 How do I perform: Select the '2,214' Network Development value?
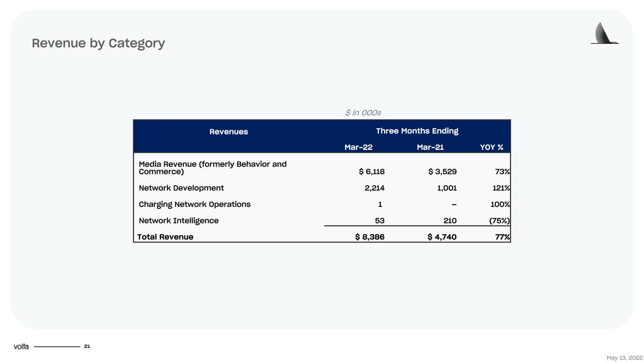[375, 188]
